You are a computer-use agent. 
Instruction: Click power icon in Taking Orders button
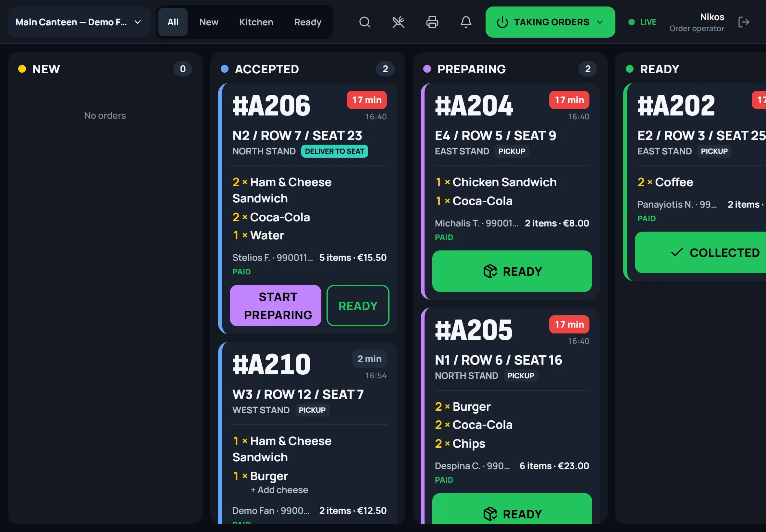[502, 22]
